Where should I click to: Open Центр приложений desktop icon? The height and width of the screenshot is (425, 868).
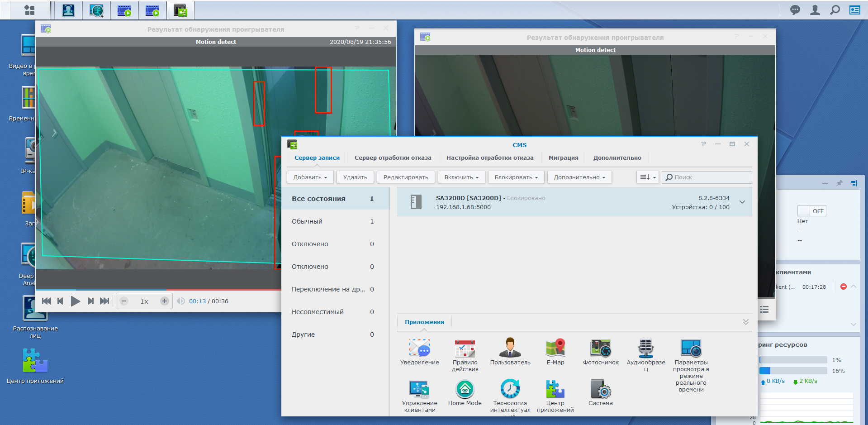35,361
